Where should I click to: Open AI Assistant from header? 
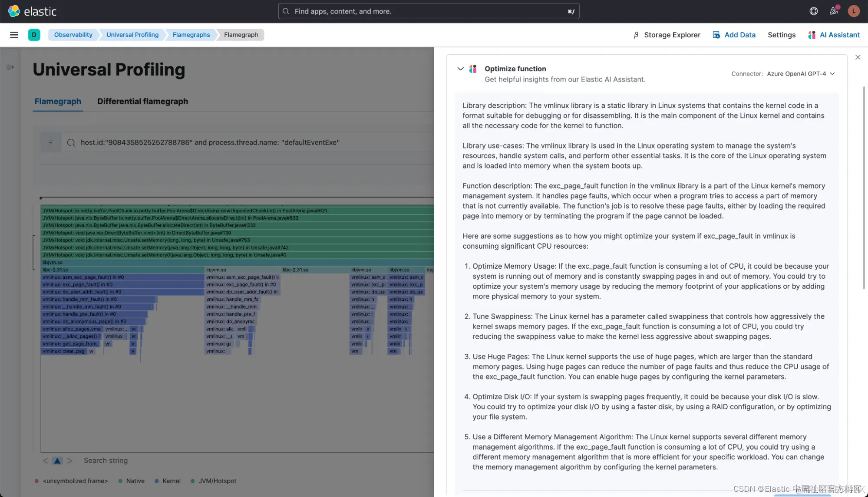[834, 35]
